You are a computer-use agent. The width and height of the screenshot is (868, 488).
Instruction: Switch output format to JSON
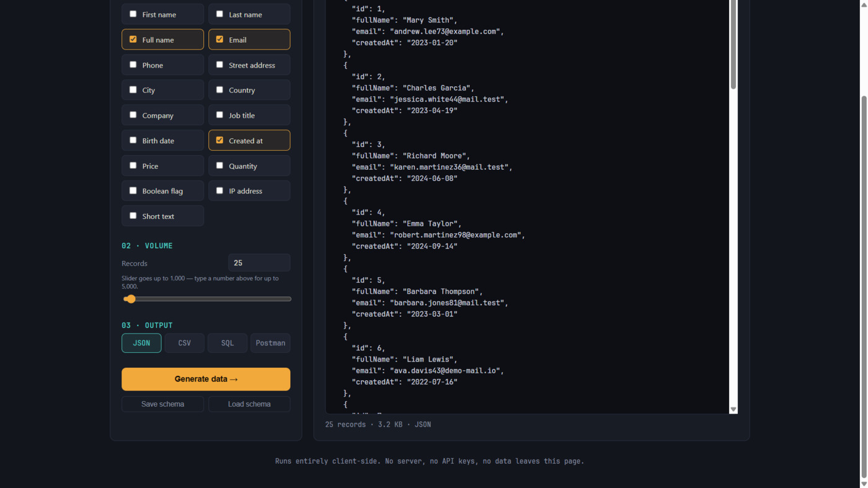pyautogui.click(x=141, y=343)
